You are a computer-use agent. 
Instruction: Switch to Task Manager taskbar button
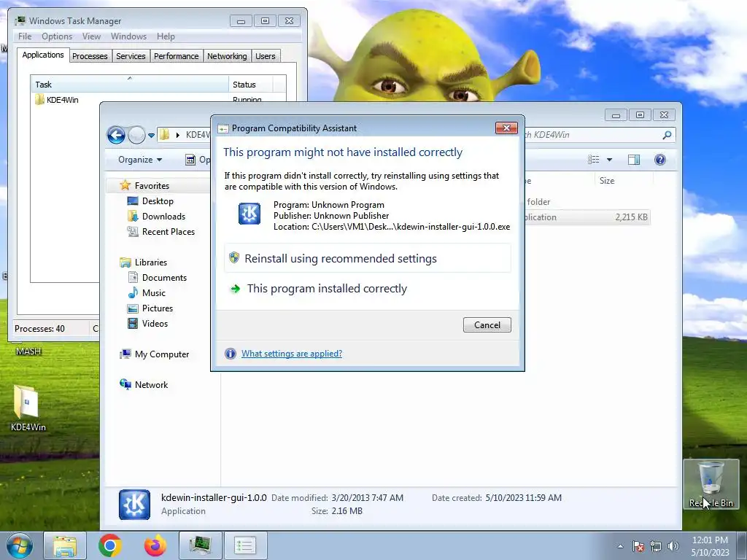[x=200, y=545]
